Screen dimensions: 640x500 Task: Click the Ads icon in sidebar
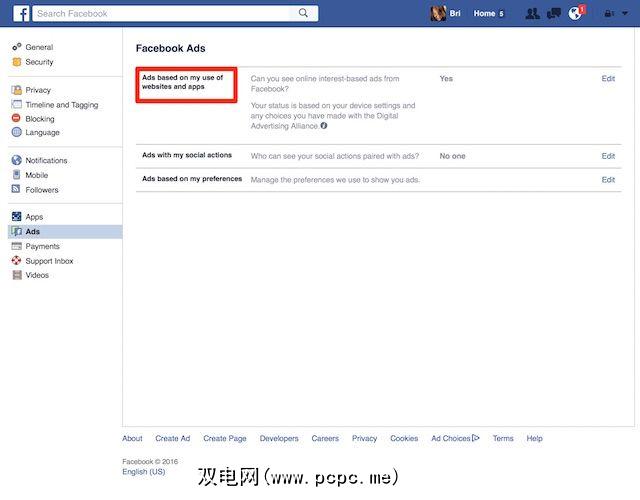coord(17,231)
